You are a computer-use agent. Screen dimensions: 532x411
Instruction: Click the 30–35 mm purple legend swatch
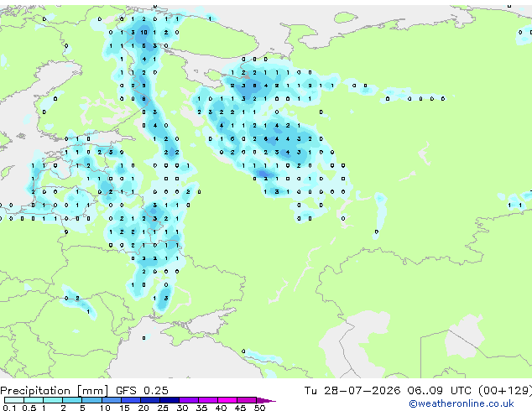coord(188,400)
